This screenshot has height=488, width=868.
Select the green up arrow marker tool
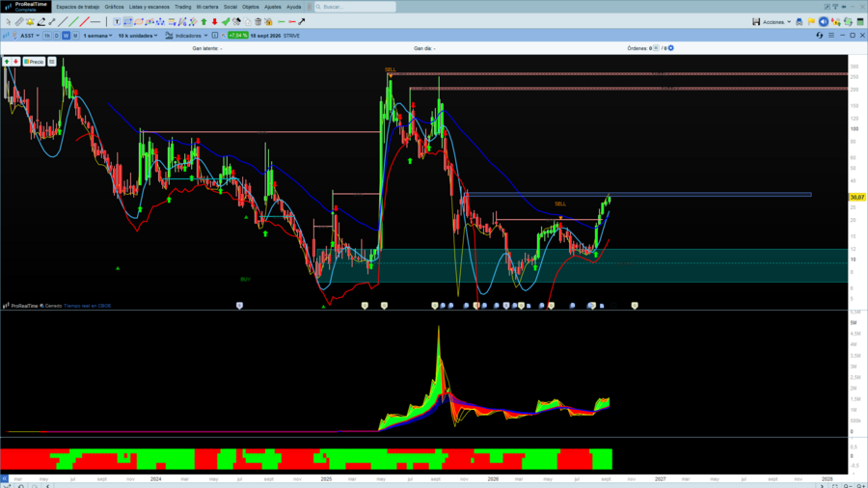click(203, 21)
